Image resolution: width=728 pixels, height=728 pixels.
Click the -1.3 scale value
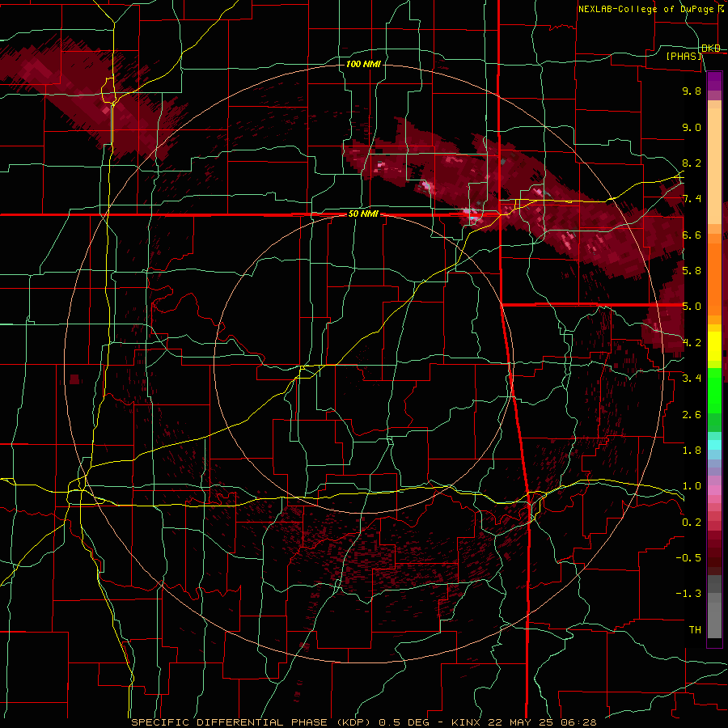coord(688,594)
